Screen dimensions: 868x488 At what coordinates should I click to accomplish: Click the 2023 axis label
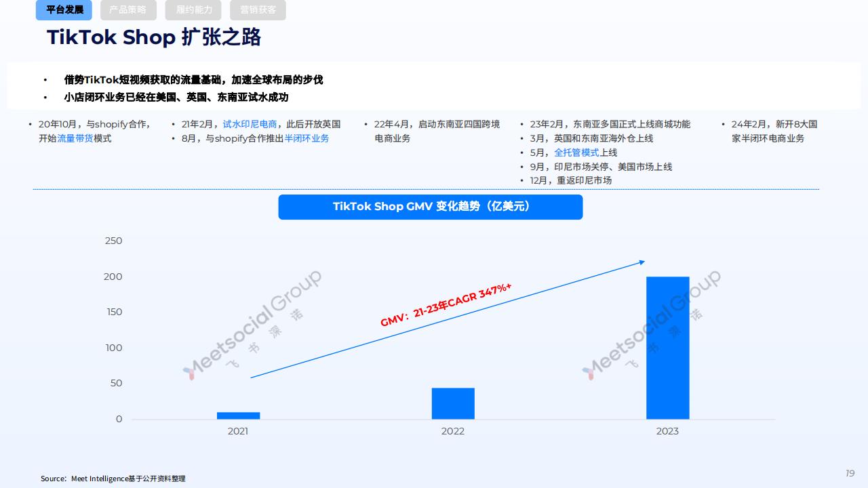click(667, 431)
